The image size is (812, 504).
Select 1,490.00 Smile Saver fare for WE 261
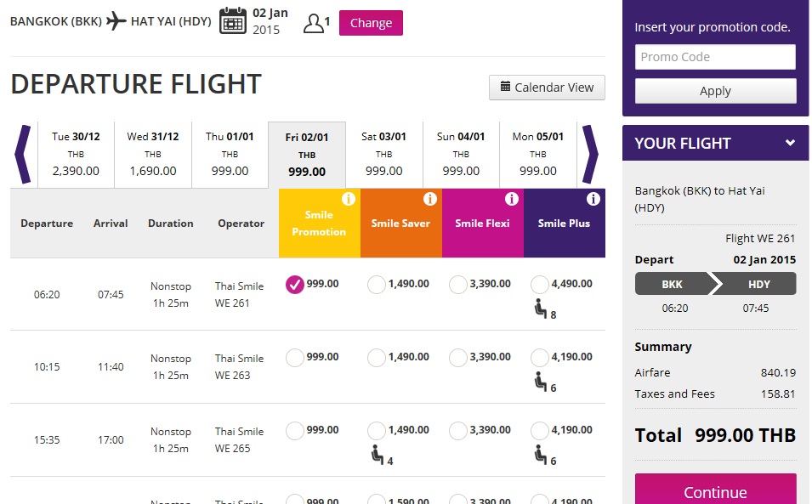[377, 285]
